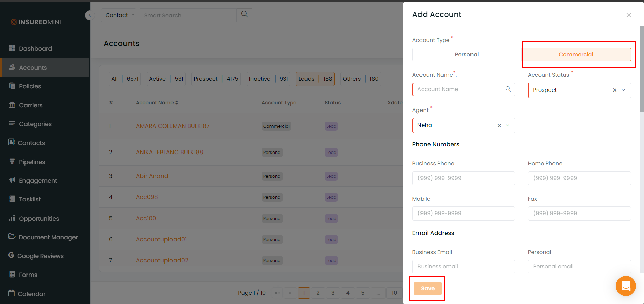Click the Google Reviews G icon

click(11, 255)
